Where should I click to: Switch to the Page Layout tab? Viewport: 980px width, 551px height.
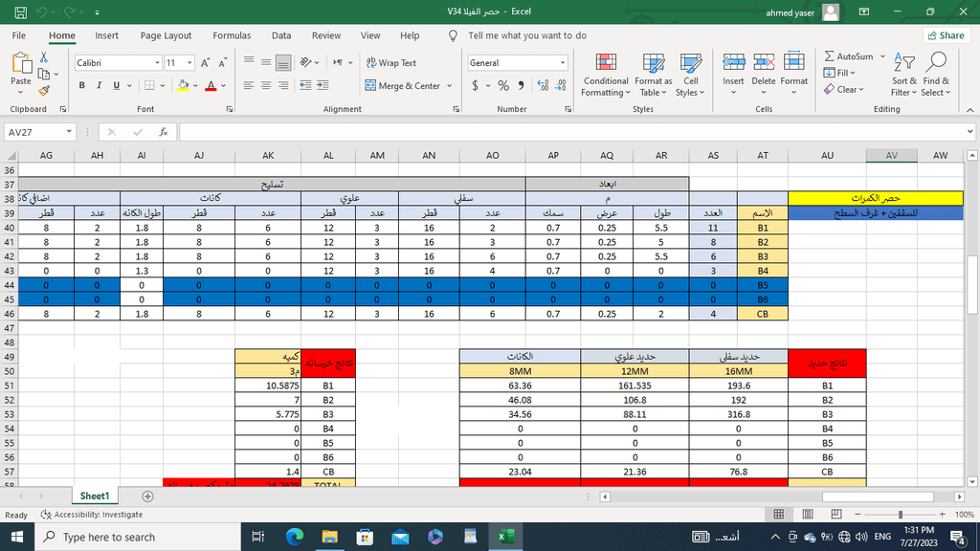(x=166, y=35)
